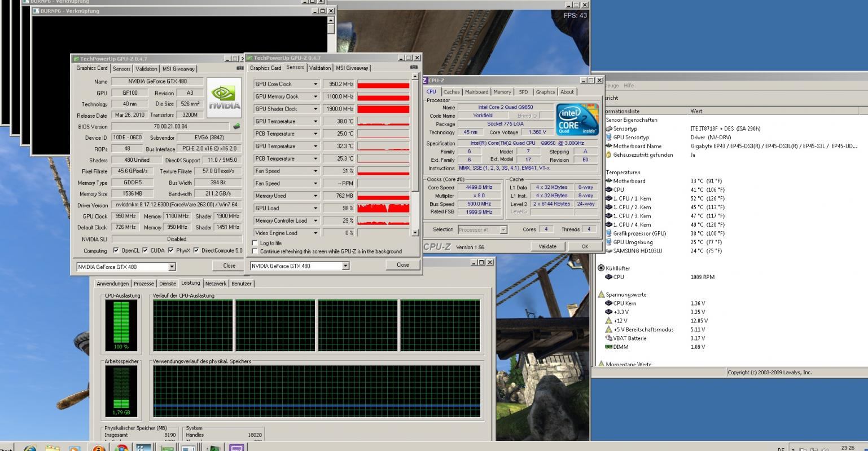The width and height of the screenshot is (868, 451).
Task: Click the GPU Umgebung row icon
Action: pyautogui.click(x=609, y=242)
